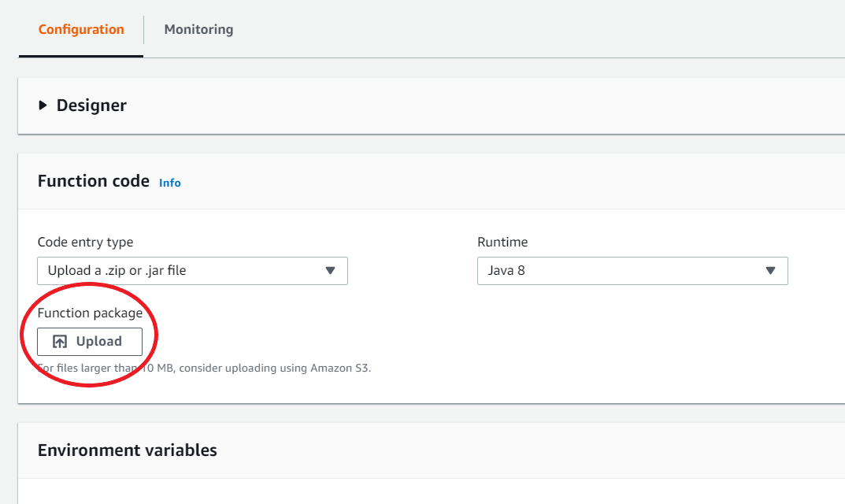
Task: Click the disclosure triangle next to Designer
Action: [x=43, y=105]
